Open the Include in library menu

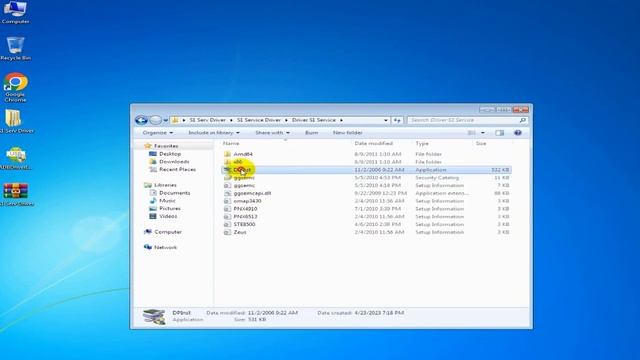coord(214,133)
